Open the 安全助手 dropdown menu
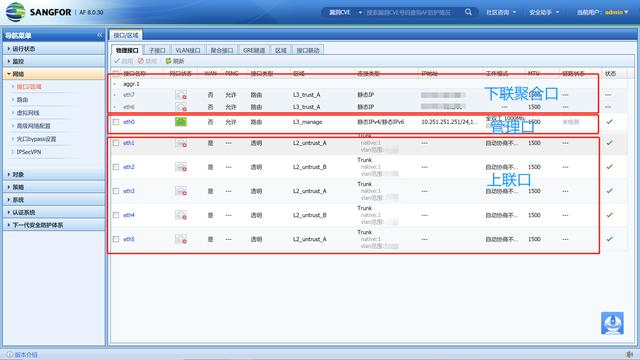The height and width of the screenshot is (360, 640). [544, 12]
